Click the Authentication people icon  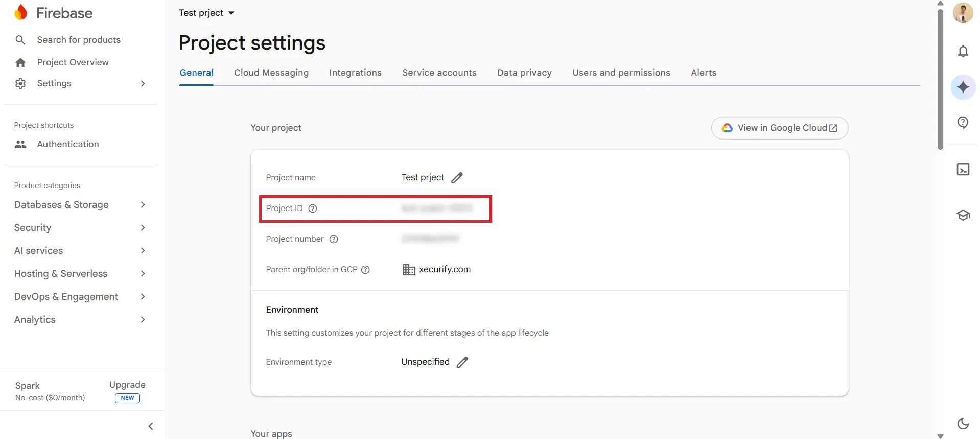tap(20, 144)
